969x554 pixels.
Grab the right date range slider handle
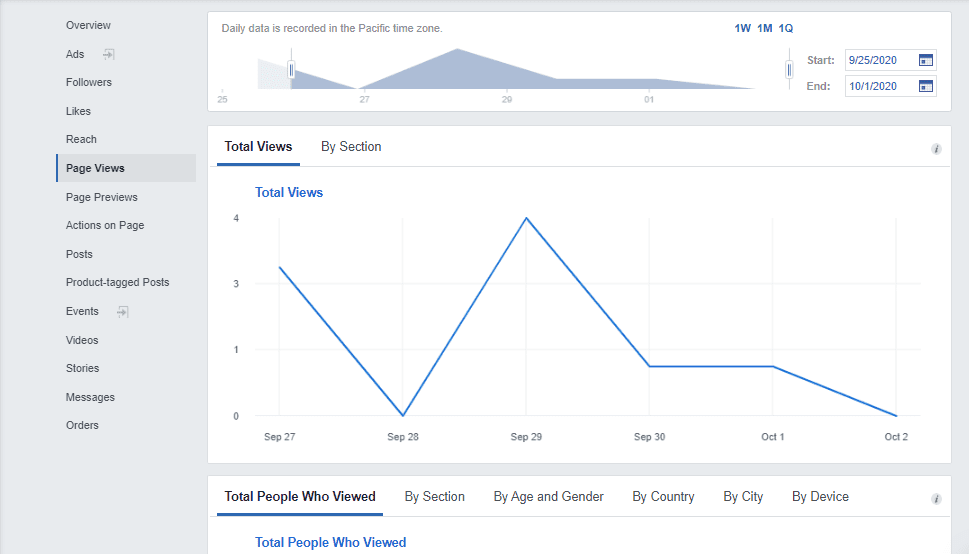click(x=789, y=69)
